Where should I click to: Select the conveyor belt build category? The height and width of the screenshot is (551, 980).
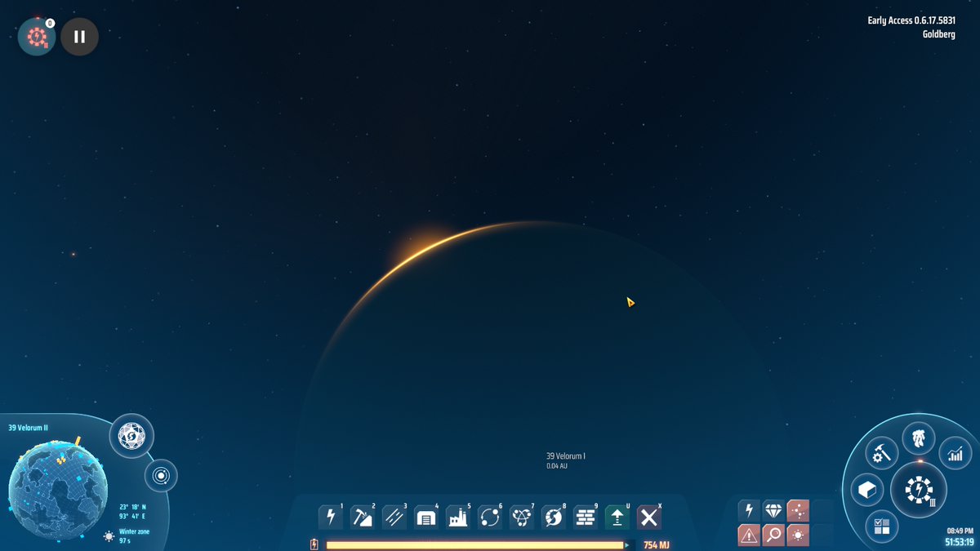(x=394, y=517)
